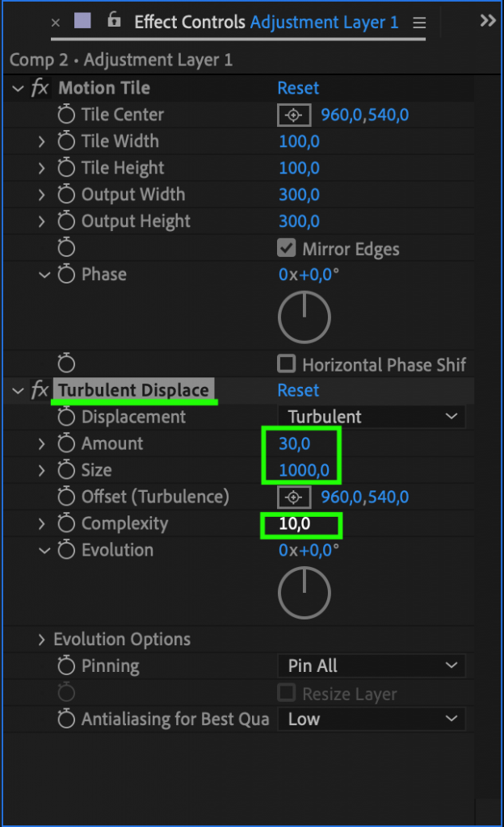Image resolution: width=504 pixels, height=827 pixels.
Task: Reset the Turbulent Displace effect
Action: (298, 390)
